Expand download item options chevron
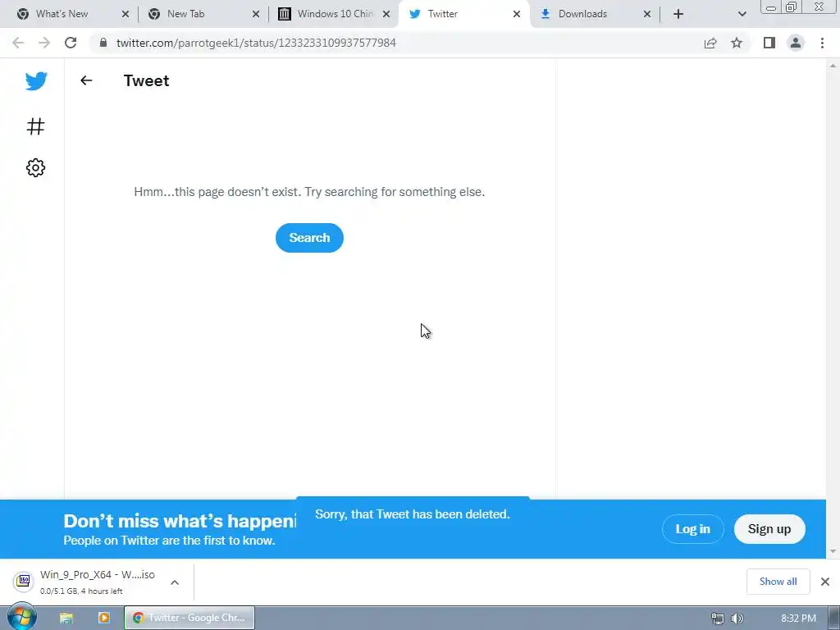The image size is (840, 630). (175, 582)
